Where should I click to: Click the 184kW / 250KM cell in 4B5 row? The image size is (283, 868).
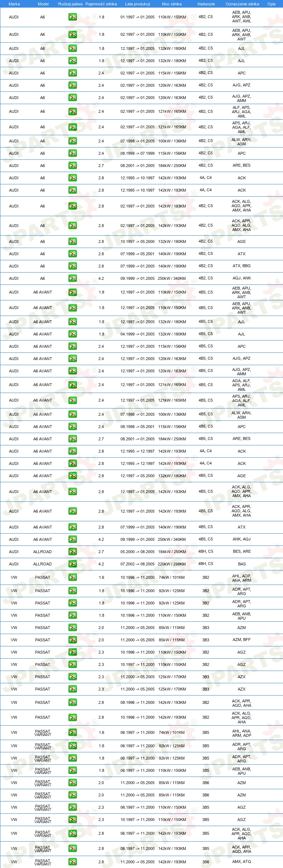coord(172,439)
